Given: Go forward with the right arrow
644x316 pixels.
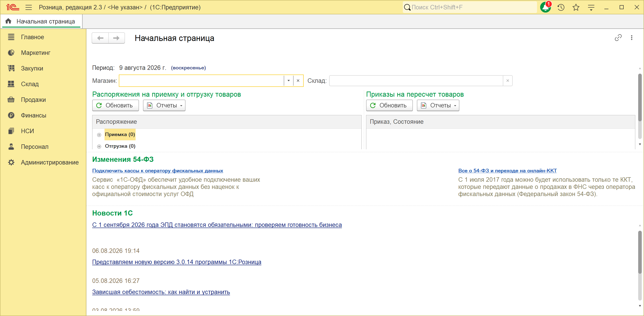Looking at the screenshot, I should click(117, 38).
